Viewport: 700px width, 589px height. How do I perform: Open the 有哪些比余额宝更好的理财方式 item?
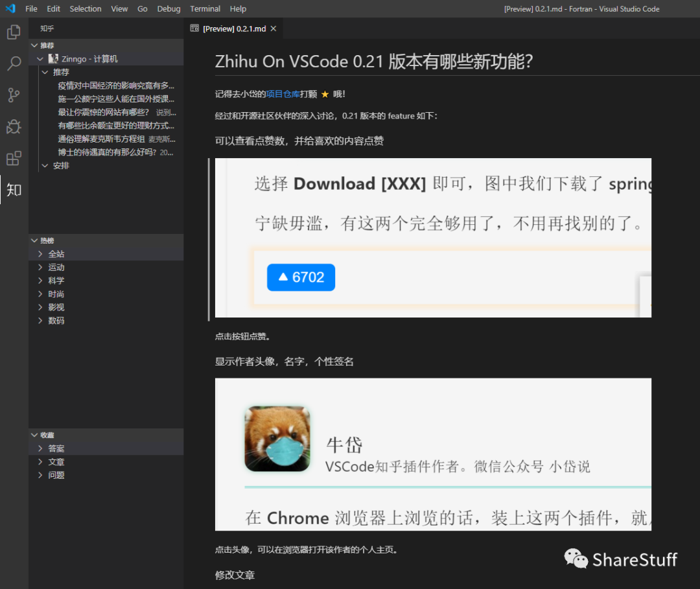coord(106,126)
